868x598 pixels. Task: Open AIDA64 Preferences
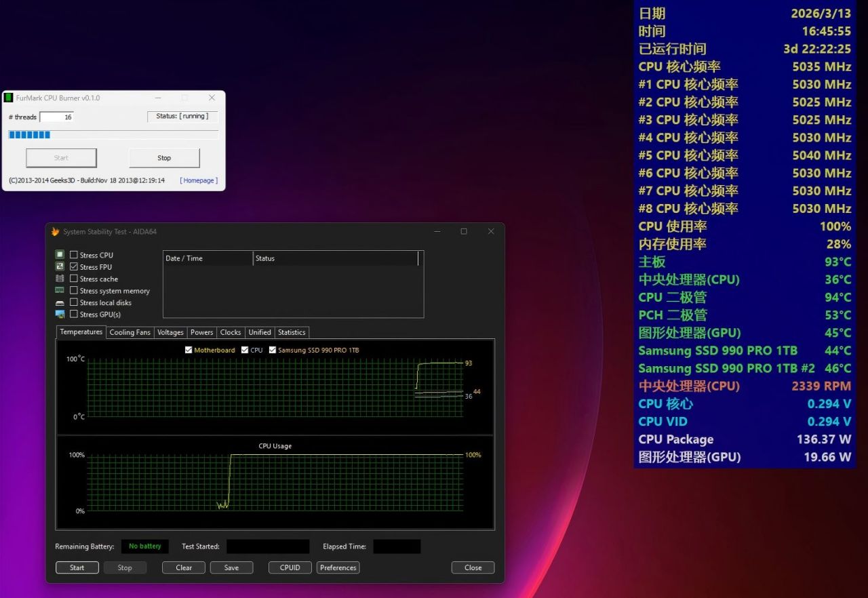point(338,567)
